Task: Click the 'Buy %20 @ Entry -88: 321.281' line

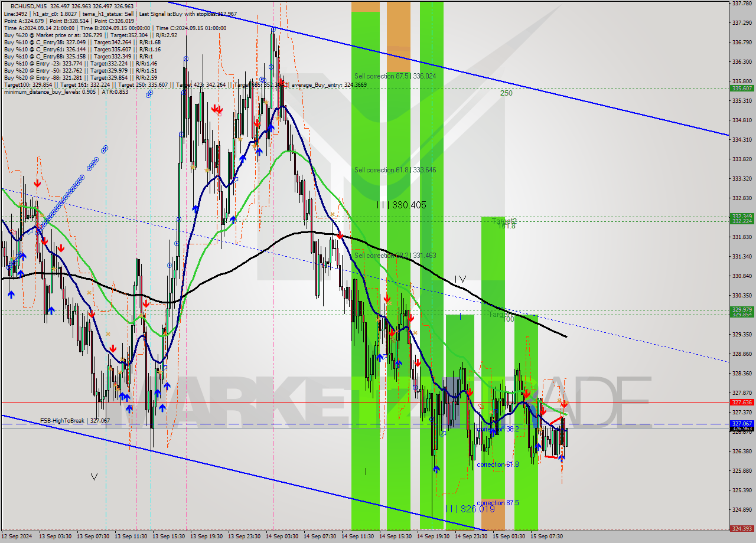Action: point(80,77)
